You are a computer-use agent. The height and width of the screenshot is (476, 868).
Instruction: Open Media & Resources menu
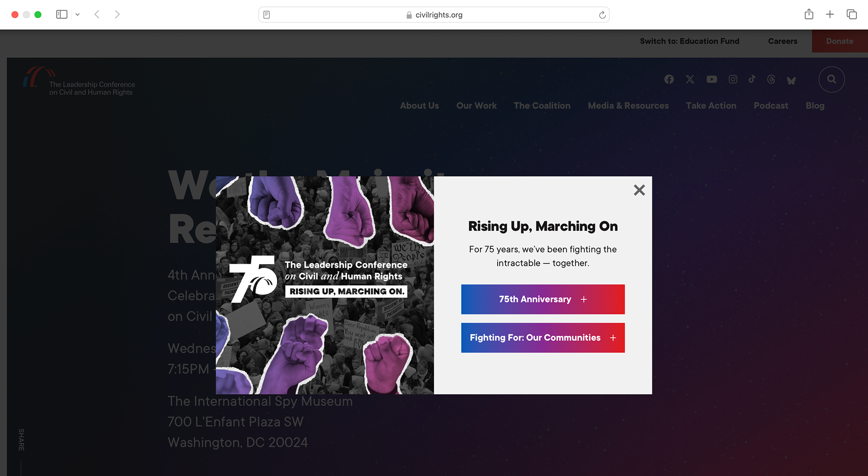coord(628,106)
